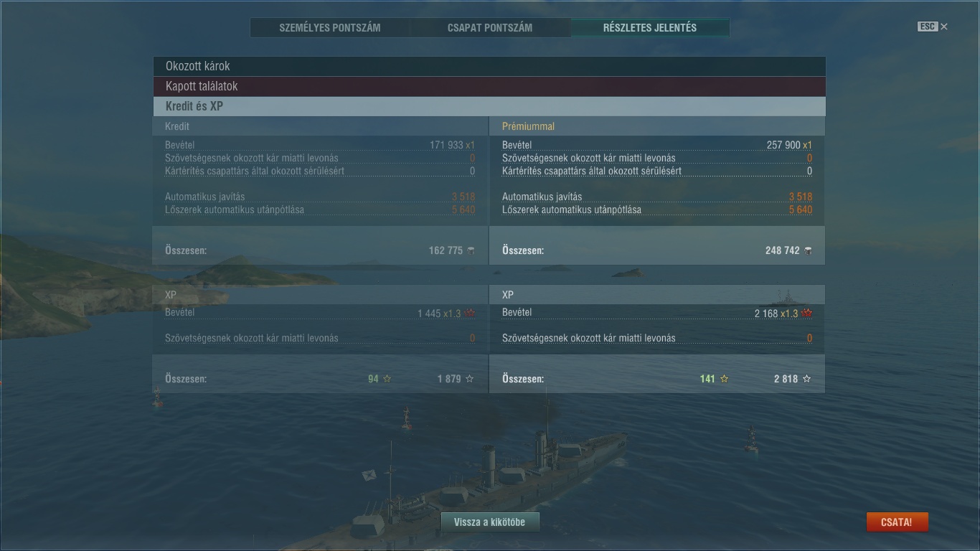The width and height of the screenshot is (980, 551).
Task: Click the star icon next to 94
Action: [387, 379]
